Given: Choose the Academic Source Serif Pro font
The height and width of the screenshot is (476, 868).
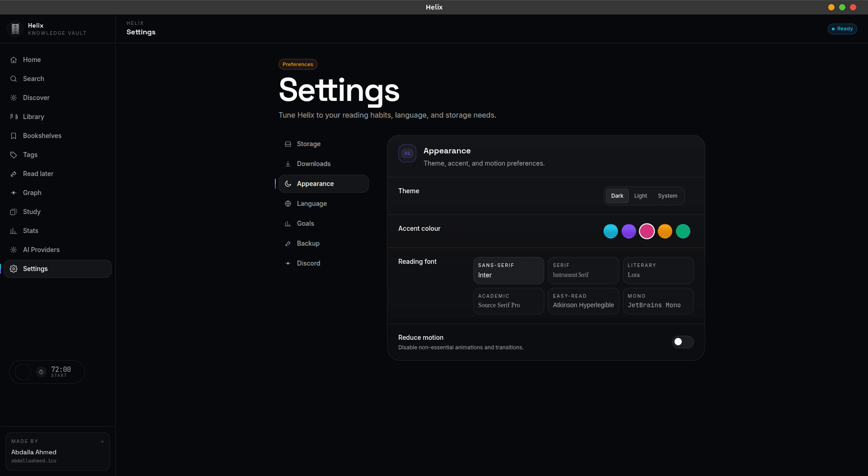Looking at the screenshot, I should click(x=509, y=301).
